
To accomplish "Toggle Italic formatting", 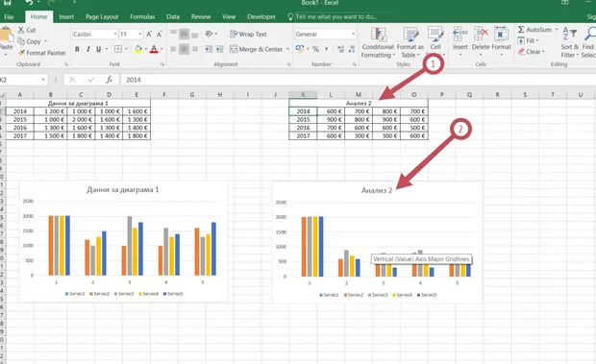I will point(87,49).
